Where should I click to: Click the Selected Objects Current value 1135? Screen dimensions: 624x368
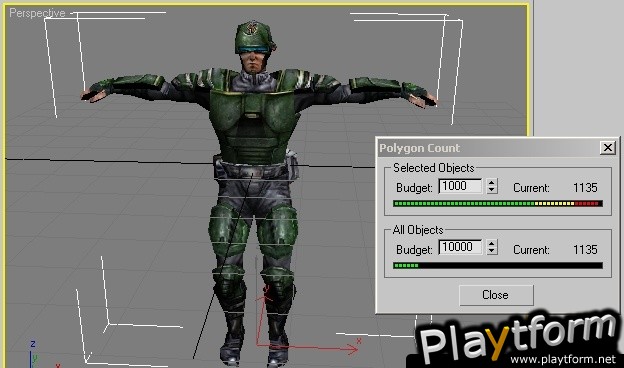(x=585, y=188)
